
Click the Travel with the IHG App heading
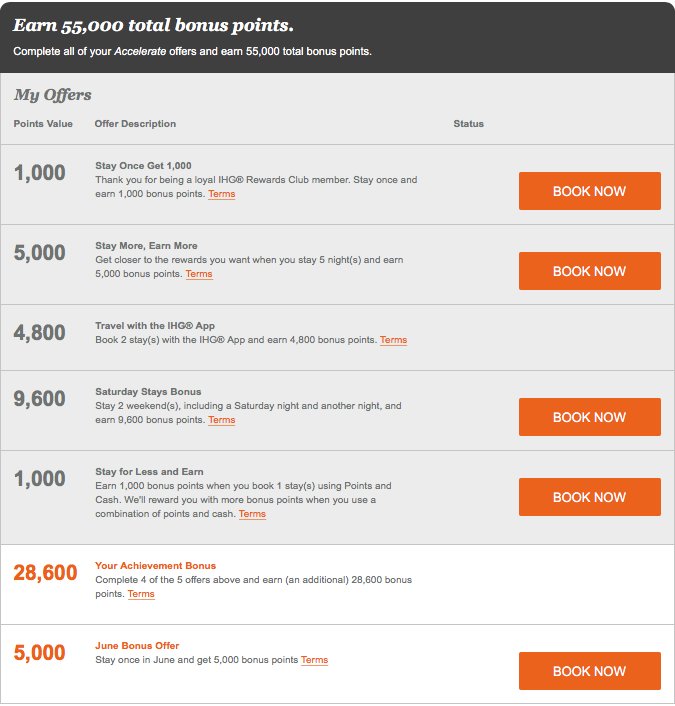tap(155, 326)
